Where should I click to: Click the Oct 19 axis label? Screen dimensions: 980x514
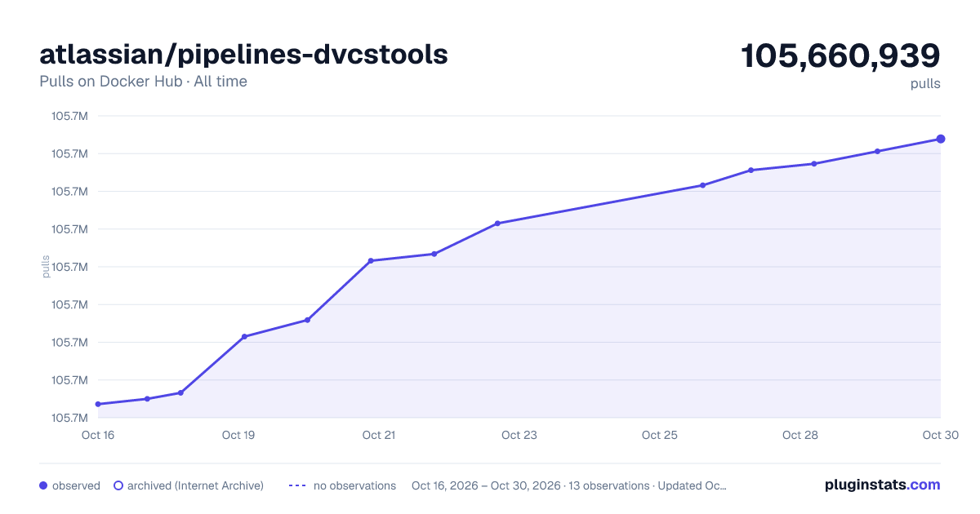click(x=238, y=435)
